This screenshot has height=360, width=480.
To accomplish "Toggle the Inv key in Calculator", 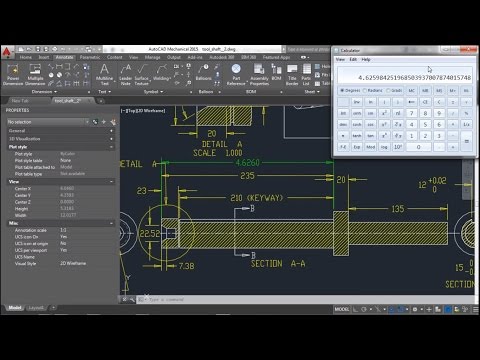I will tap(357, 102).
